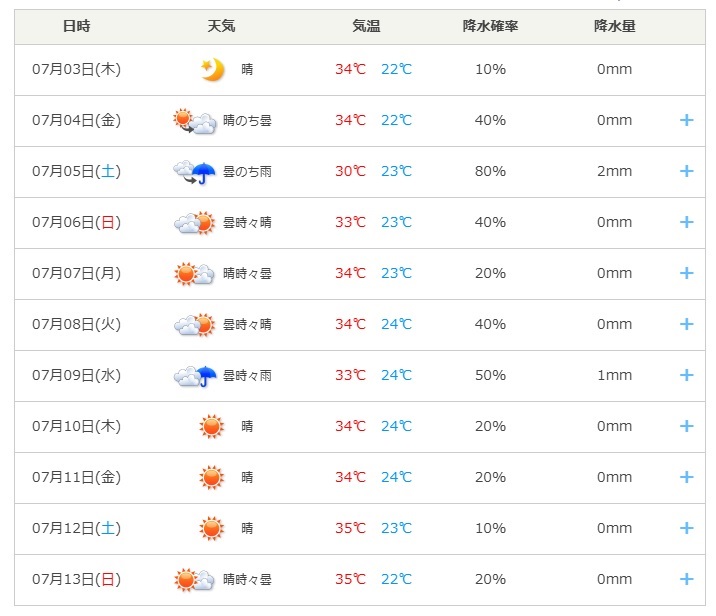Click the sun icon for 07月12日

click(212, 528)
